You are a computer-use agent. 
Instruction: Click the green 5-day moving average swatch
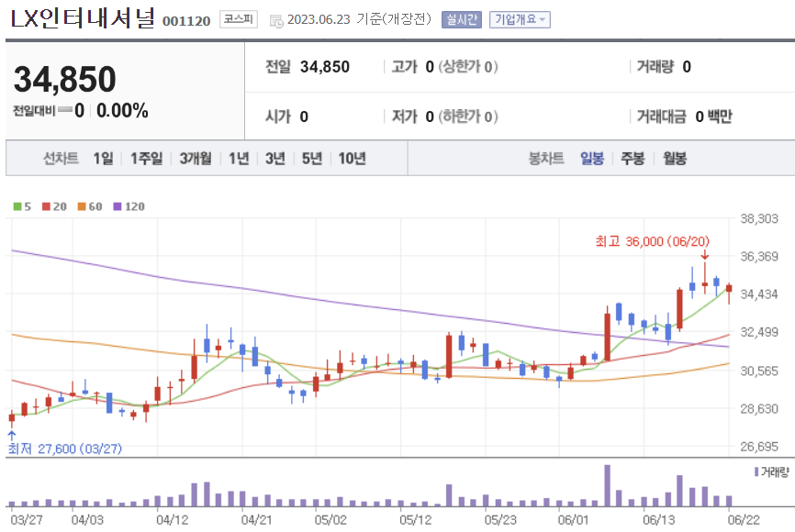click(x=17, y=206)
